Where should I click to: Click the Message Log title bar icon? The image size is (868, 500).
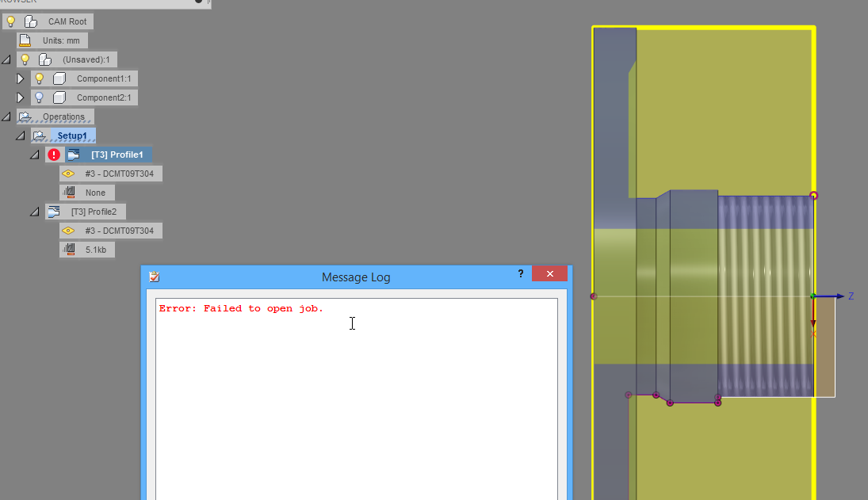tap(153, 277)
